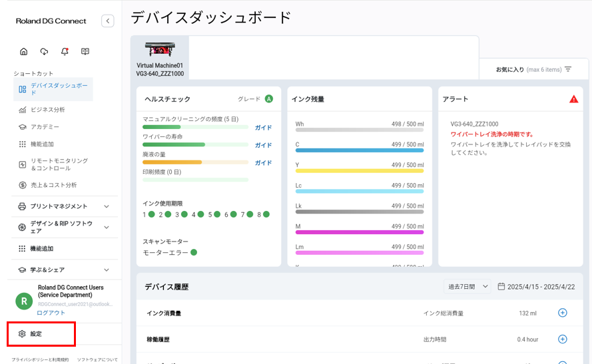This screenshot has width=592, height=364.
Task: Click the ログアウト link
Action: click(51, 313)
